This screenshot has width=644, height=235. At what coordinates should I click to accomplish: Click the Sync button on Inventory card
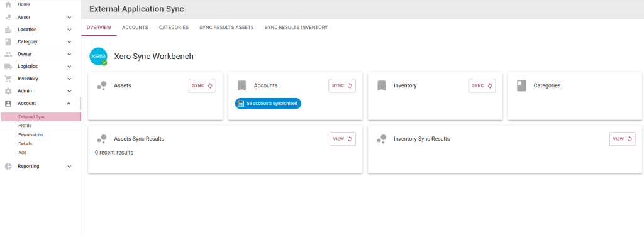(482, 85)
